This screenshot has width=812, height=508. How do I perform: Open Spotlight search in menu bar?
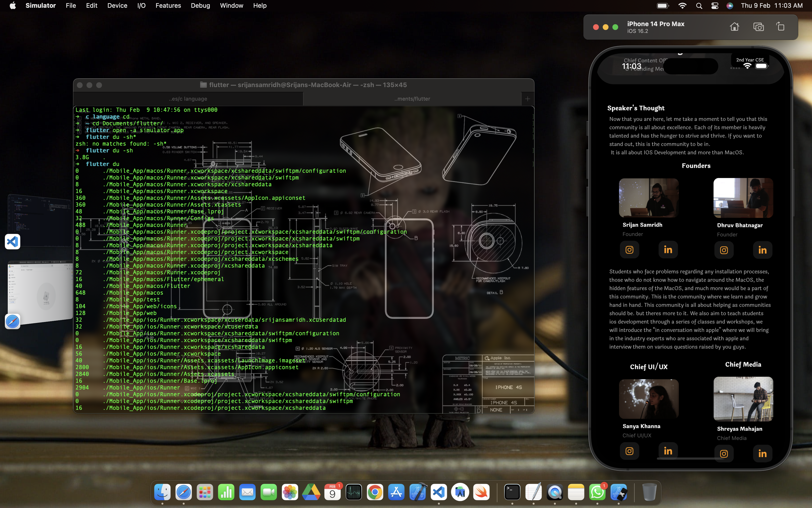699,6
